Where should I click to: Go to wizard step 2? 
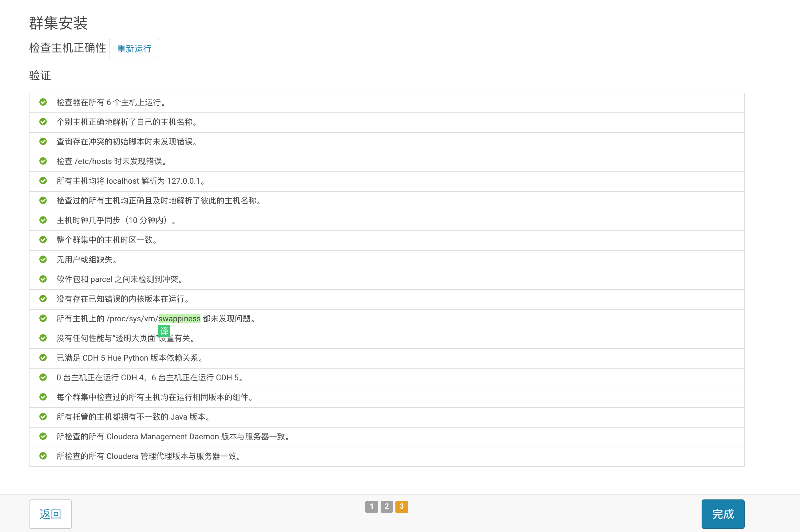tap(386, 507)
